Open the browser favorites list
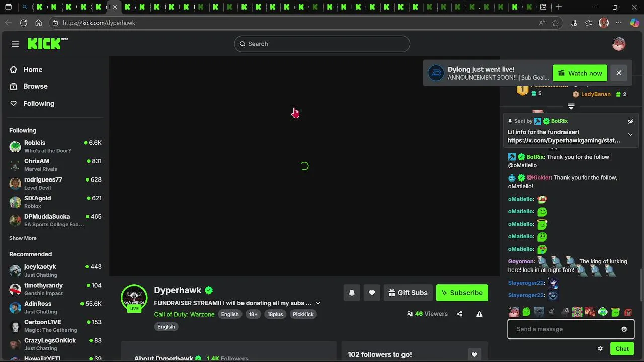Image resolution: width=644 pixels, height=362 pixels. pyautogui.click(x=589, y=23)
